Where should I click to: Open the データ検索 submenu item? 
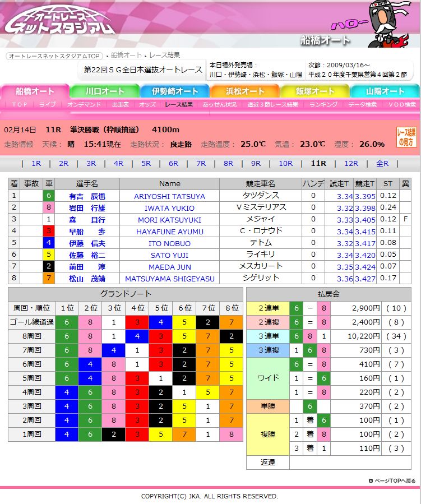click(x=363, y=104)
